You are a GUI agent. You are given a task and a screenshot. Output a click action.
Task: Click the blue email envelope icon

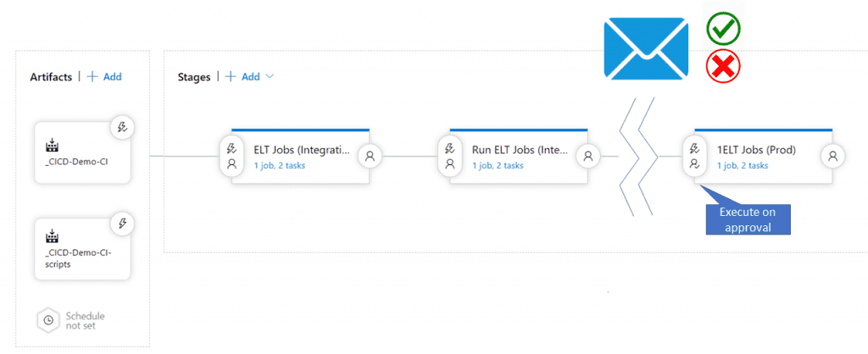(x=645, y=48)
